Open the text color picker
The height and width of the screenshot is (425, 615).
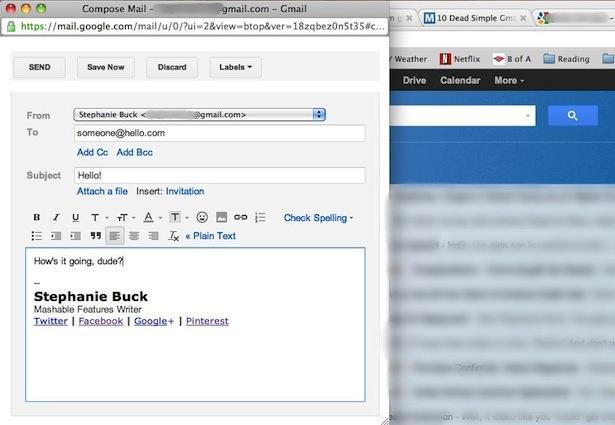pyautogui.click(x=152, y=217)
